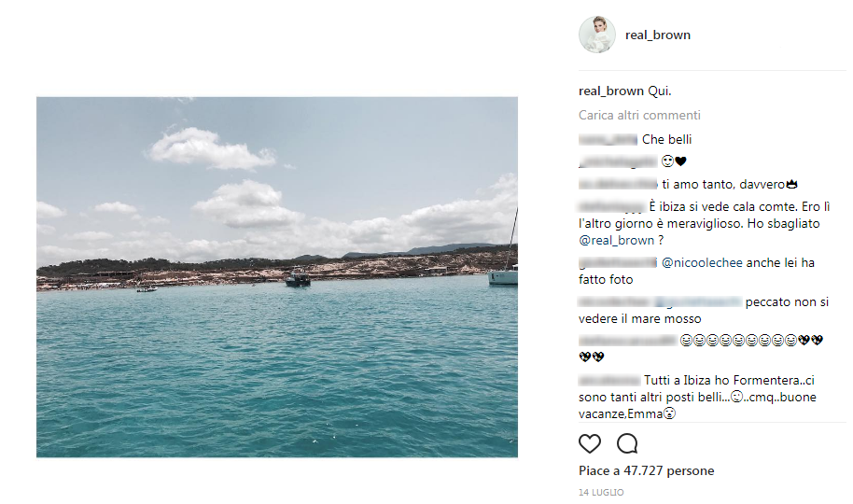Open the @real_brown mention in comment
Image resolution: width=853 pixels, height=504 pixels.
tap(617, 240)
